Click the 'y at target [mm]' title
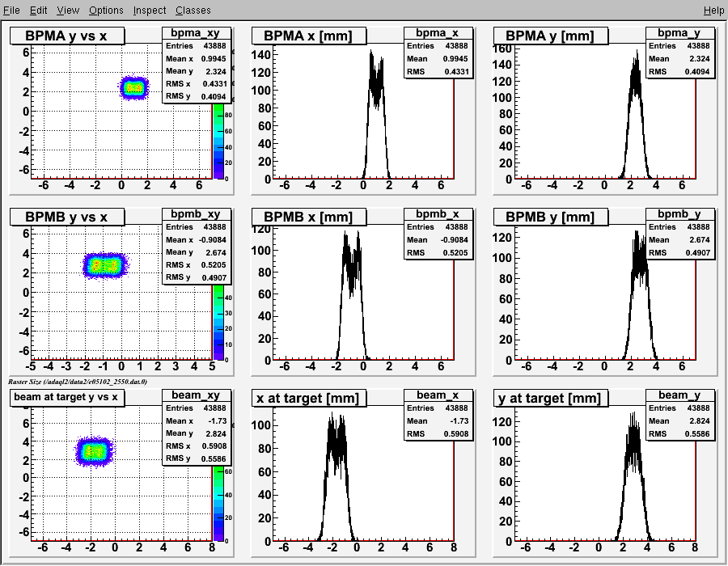Image resolution: width=728 pixels, height=566 pixels. pyautogui.click(x=551, y=398)
